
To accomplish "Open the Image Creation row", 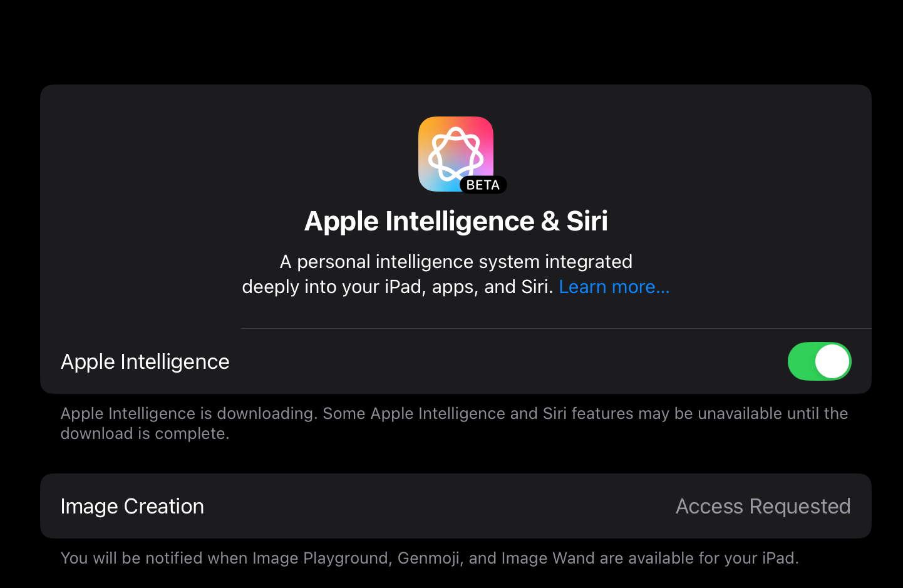I will pos(456,506).
